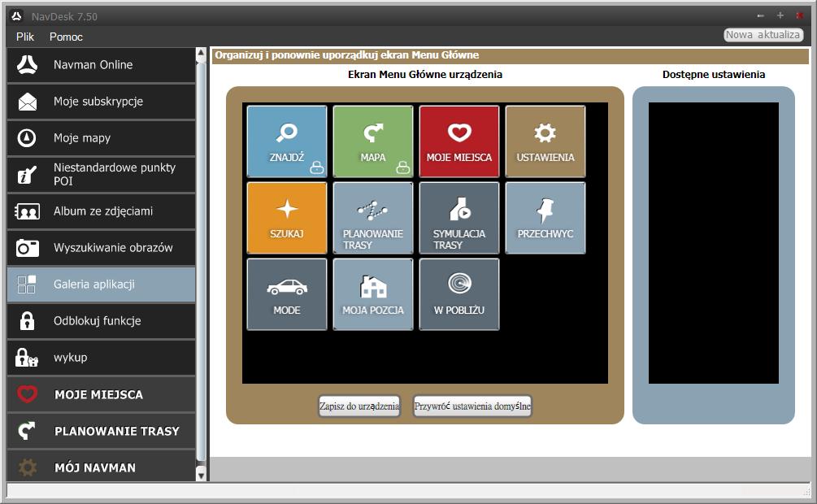
Task: Select the USTAWIENIA gear tile
Action: click(545, 141)
